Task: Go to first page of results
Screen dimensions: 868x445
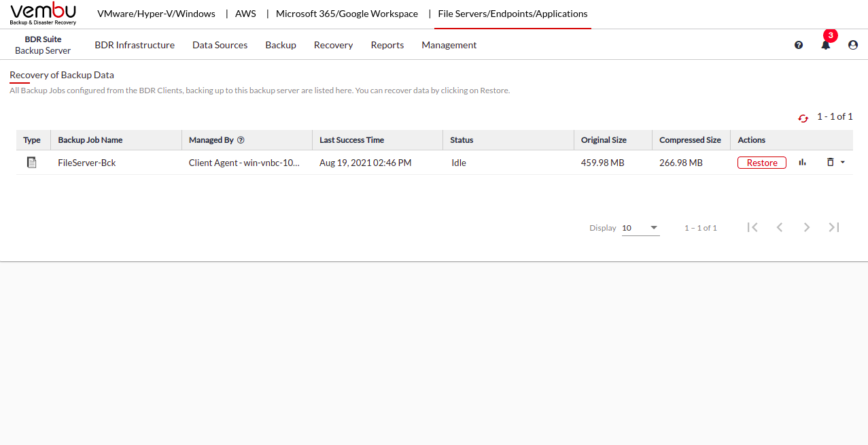Action: pyautogui.click(x=752, y=227)
